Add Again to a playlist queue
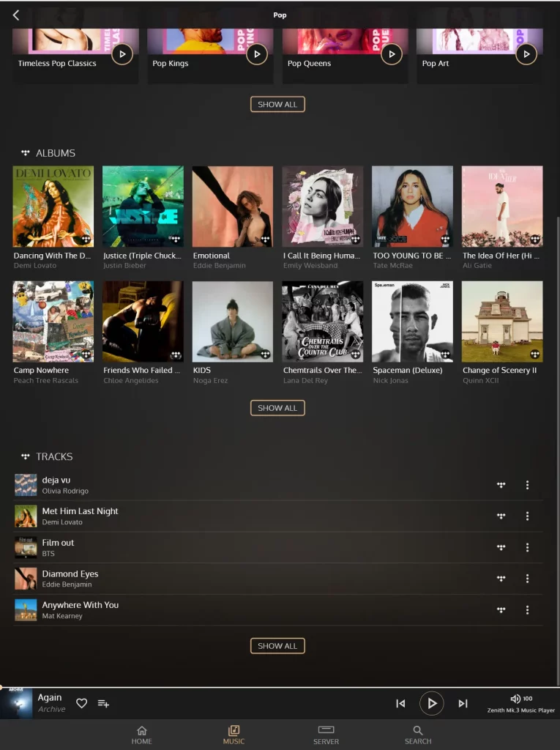Viewport: 560px width, 750px height. (103, 703)
